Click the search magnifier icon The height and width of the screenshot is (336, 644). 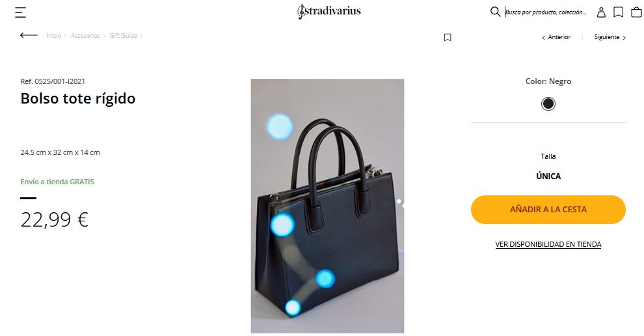click(x=495, y=12)
